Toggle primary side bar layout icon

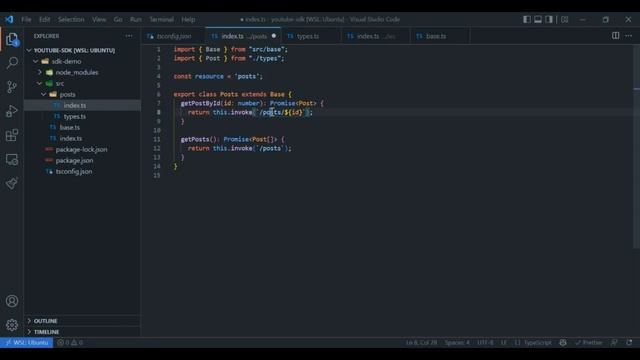(527, 19)
